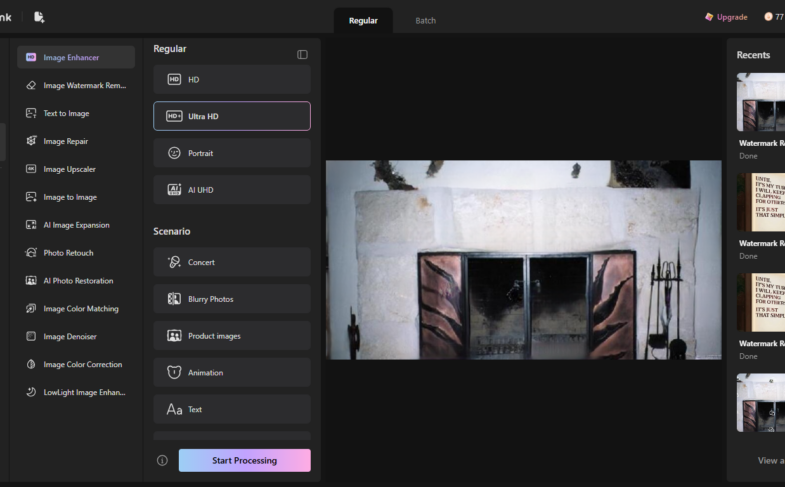
Task: Switch to the Regular tab
Action: [363, 21]
